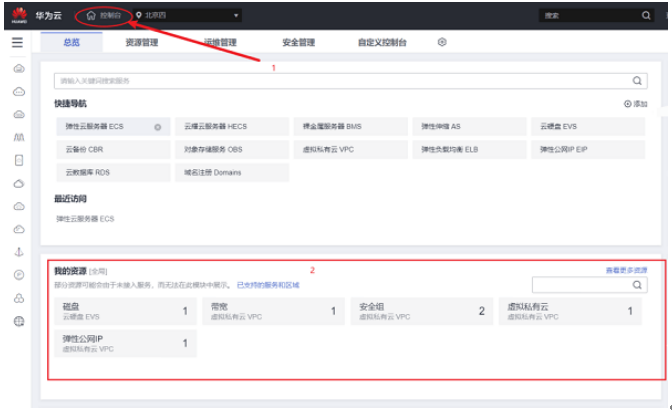The image size is (672, 418).
Task: Click the Huawei logo in header
Action: 19,15
